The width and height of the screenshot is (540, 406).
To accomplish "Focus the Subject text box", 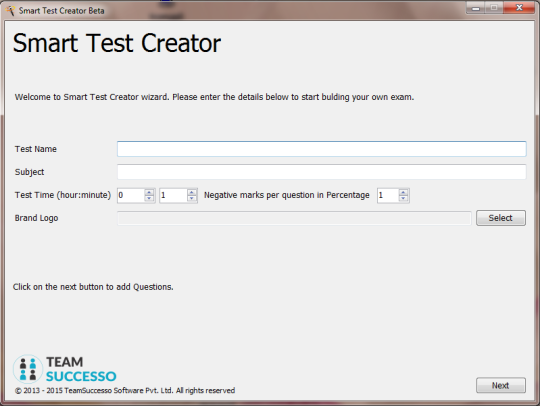I will [x=321, y=172].
